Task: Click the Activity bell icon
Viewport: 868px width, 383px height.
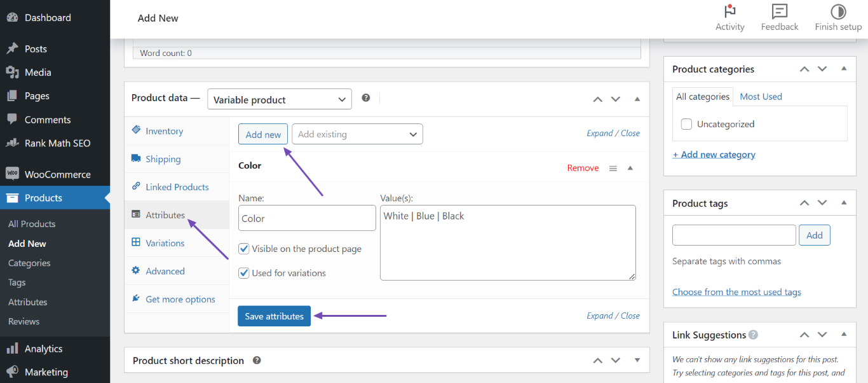Action: (729, 11)
